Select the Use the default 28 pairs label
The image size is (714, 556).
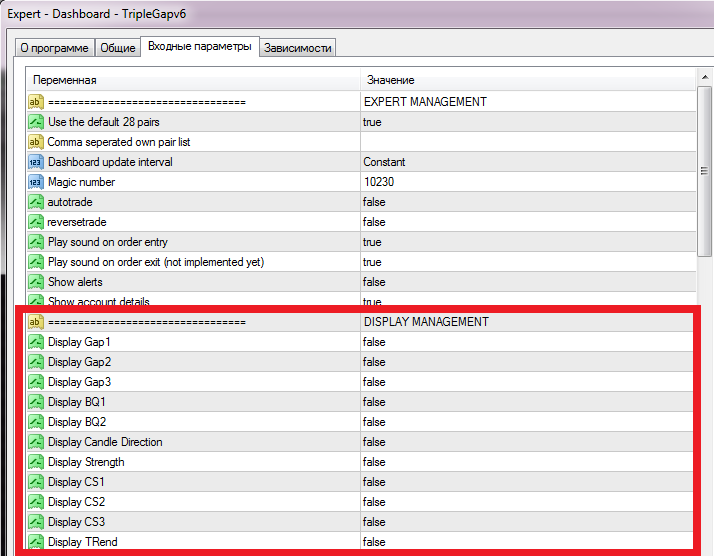(x=104, y=122)
